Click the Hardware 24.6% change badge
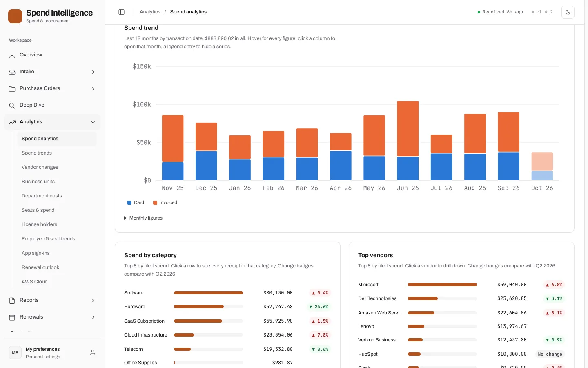Viewport: 588px width, 368px height. (x=319, y=307)
